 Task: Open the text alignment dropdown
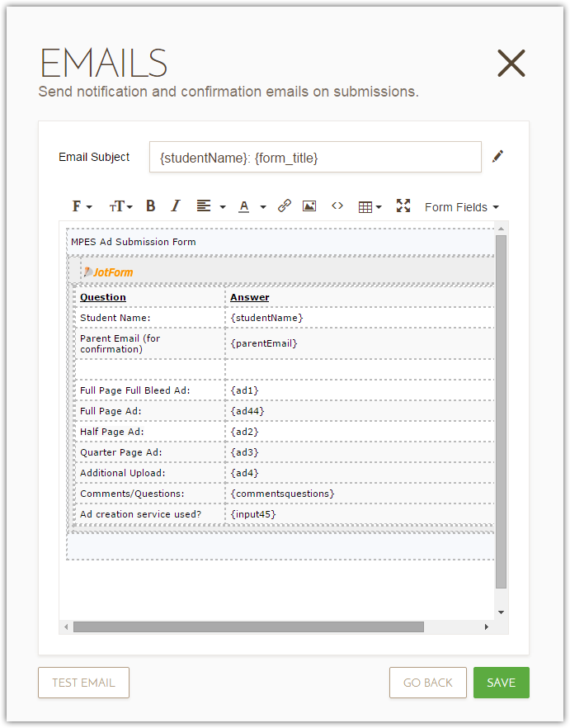click(210, 206)
